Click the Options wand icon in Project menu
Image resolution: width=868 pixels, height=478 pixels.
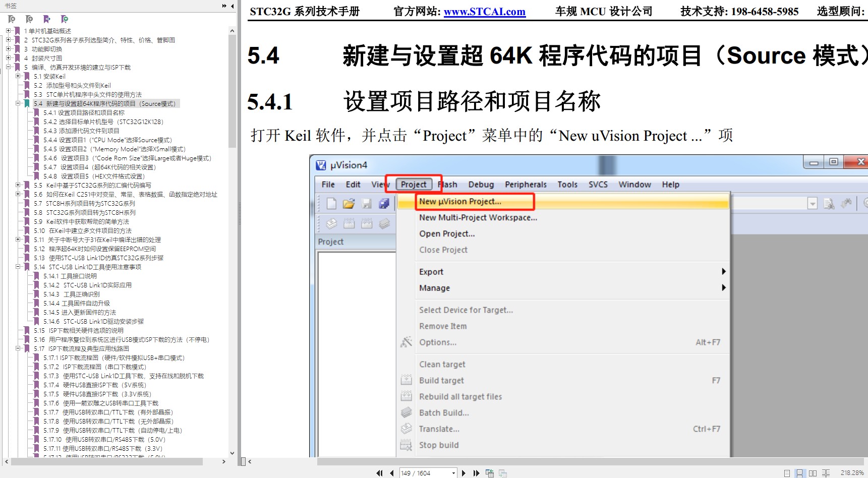(406, 342)
